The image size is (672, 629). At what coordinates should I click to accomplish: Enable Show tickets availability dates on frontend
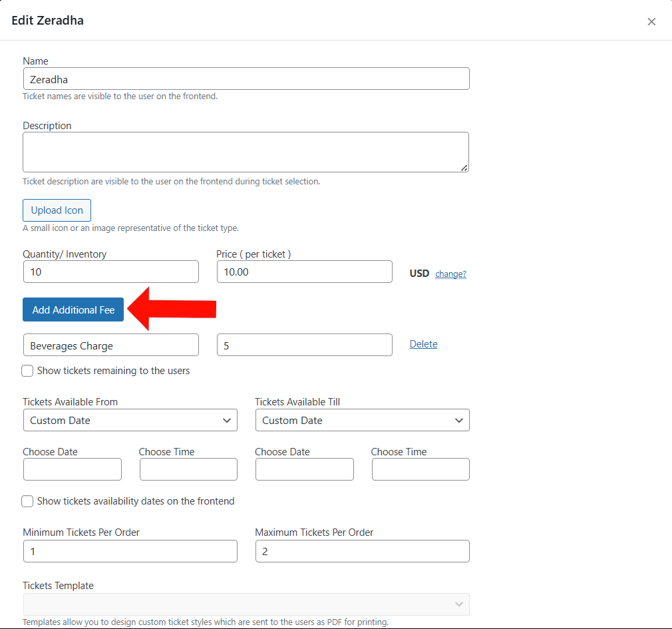(27, 501)
